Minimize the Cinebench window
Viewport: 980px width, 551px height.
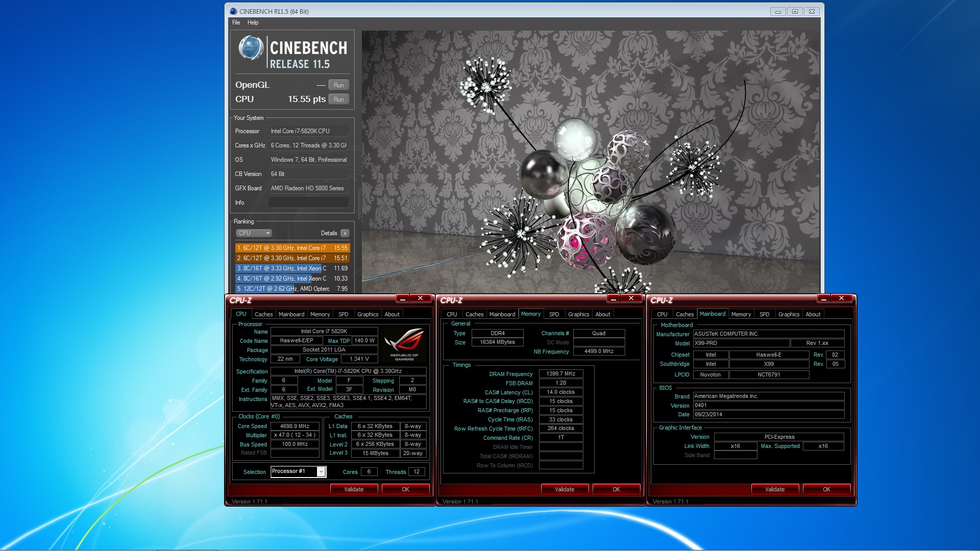pyautogui.click(x=778, y=11)
